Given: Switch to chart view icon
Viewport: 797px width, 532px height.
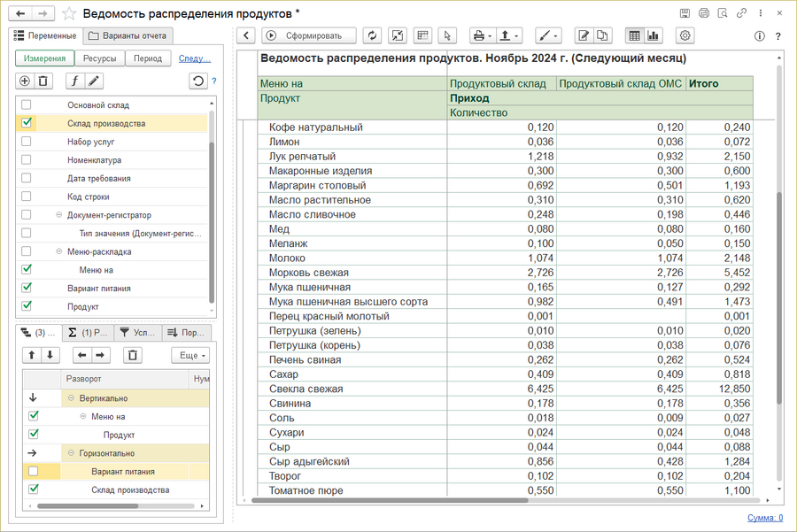Looking at the screenshot, I should pos(654,35).
